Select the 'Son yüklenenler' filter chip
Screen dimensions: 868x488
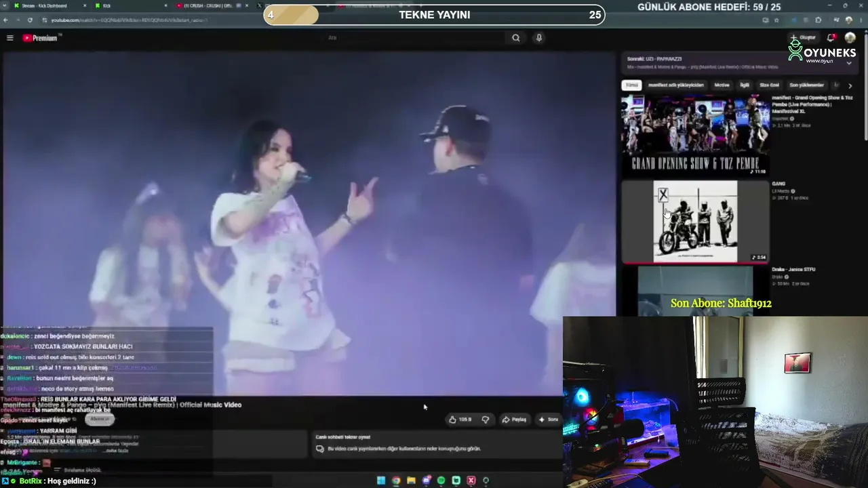[806, 85]
